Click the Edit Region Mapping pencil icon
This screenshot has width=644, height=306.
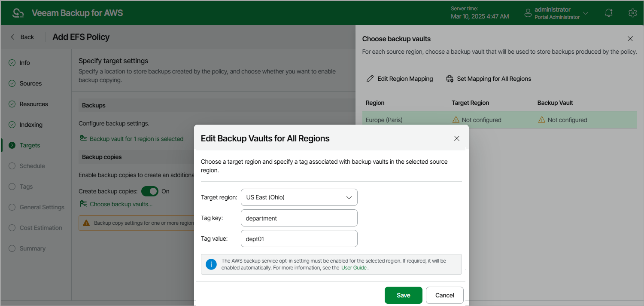click(370, 79)
